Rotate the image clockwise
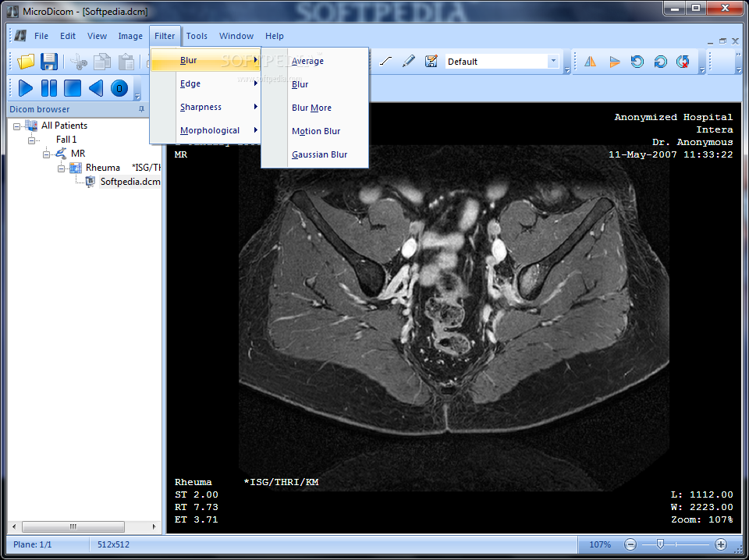Image resolution: width=749 pixels, height=560 pixels. (660, 61)
